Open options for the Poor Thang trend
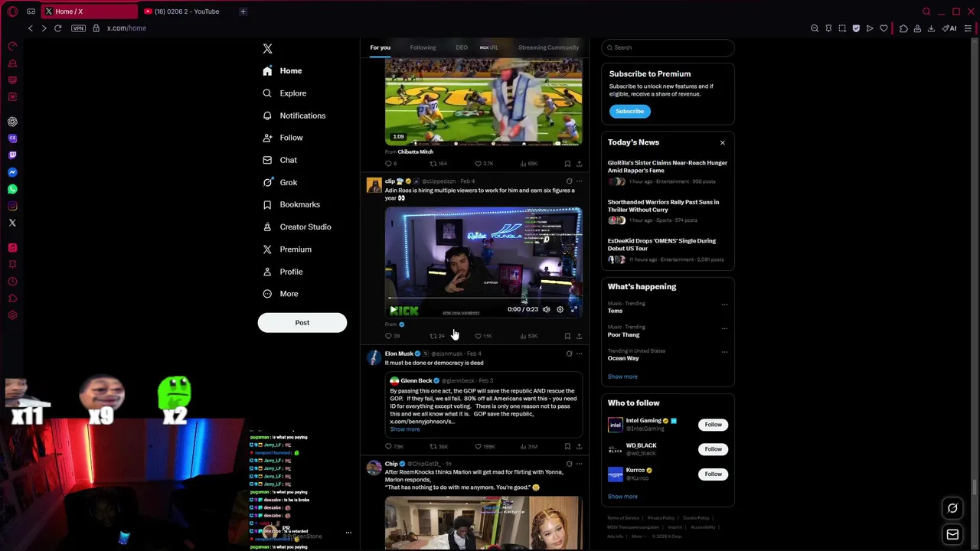This screenshot has width=980, height=551. click(x=724, y=328)
